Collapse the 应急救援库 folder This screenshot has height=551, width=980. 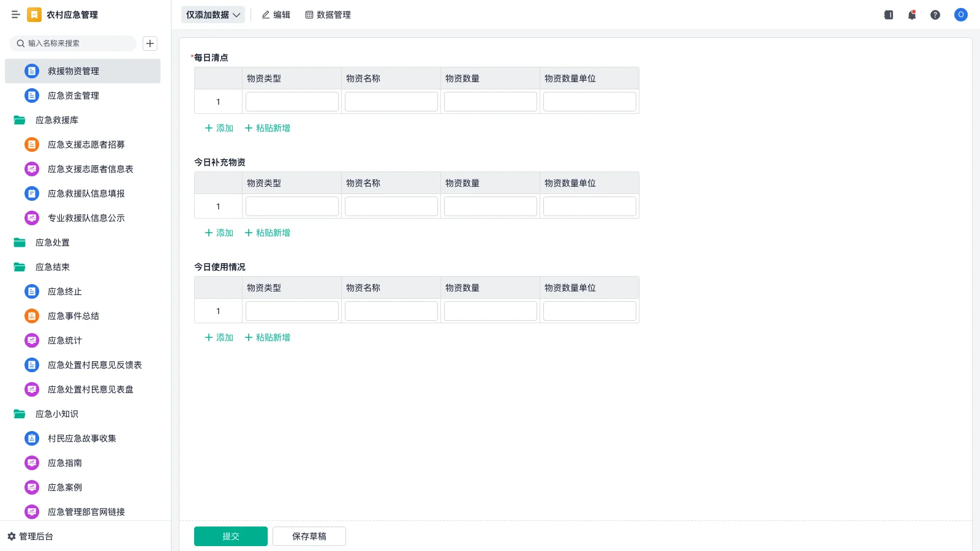[20, 120]
